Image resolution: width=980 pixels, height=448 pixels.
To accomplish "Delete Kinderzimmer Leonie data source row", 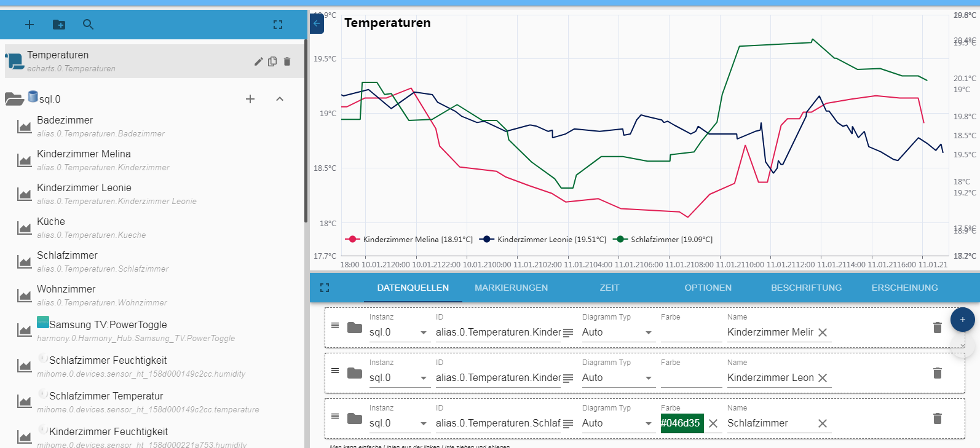I will (x=938, y=373).
